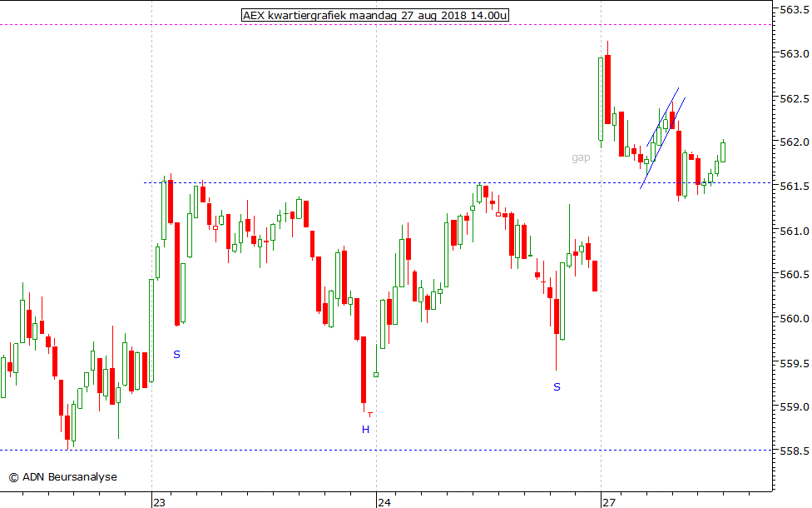Viewport: 812px width, 508px height.
Task: Click the 559.0 price axis label
Action: pos(794,407)
